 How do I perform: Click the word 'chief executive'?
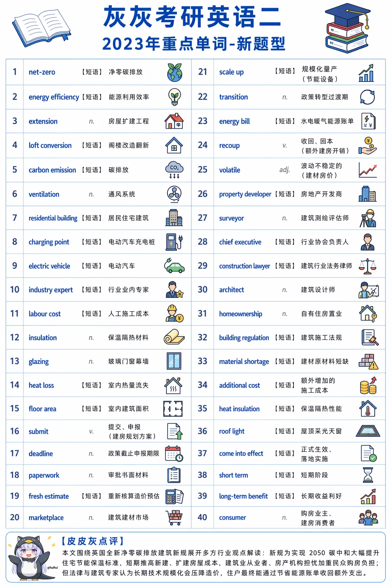[x=240, y=242]
